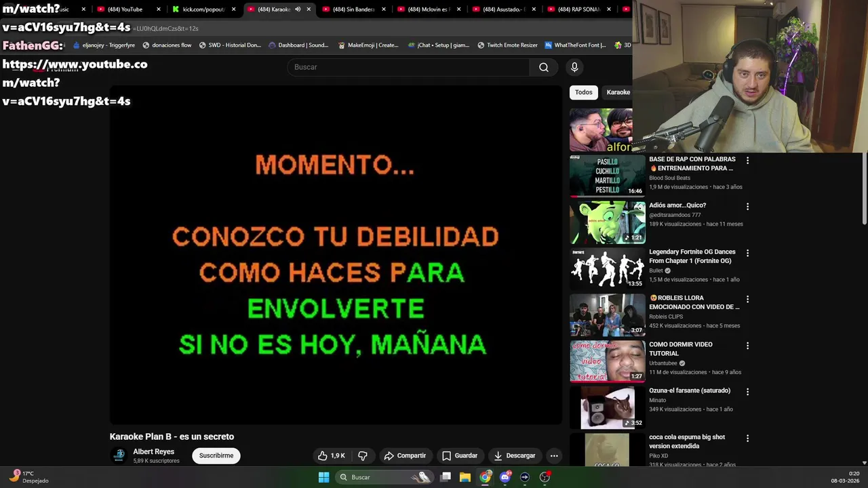Open Twitch Emote Resizer bookmark

(x=507, y=45)
